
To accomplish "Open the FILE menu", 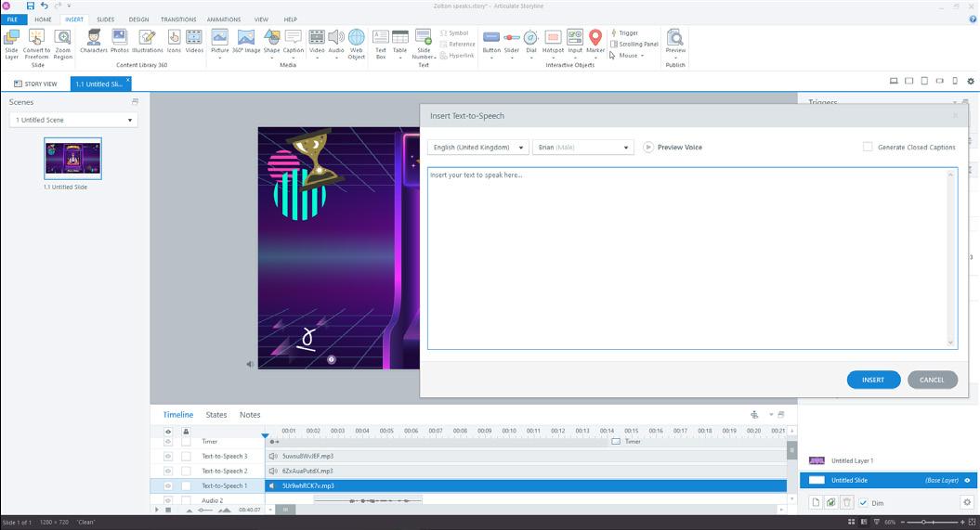I will coord(12,19).
